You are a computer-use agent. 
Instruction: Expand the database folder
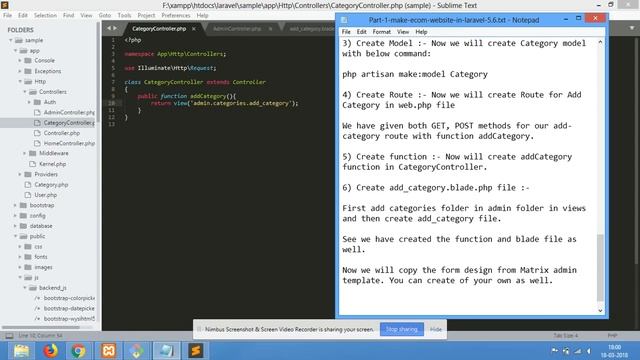(x=16, y=226)
